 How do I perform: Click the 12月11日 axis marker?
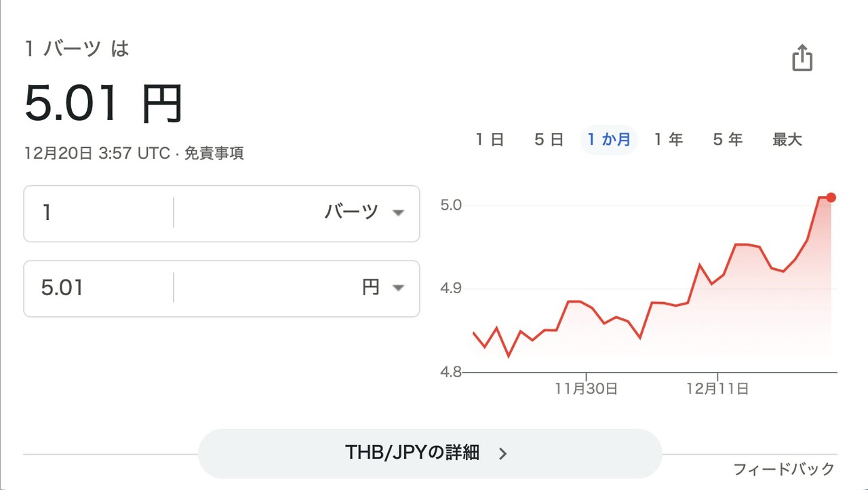717,389
